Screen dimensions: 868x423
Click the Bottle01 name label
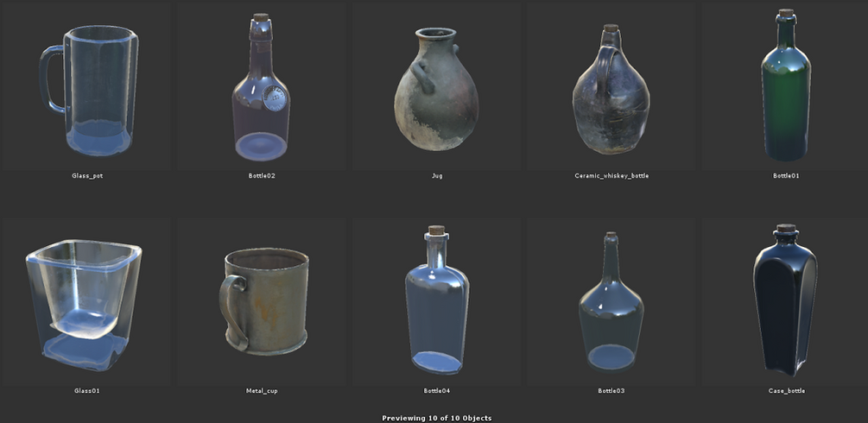tap(786, 175)
